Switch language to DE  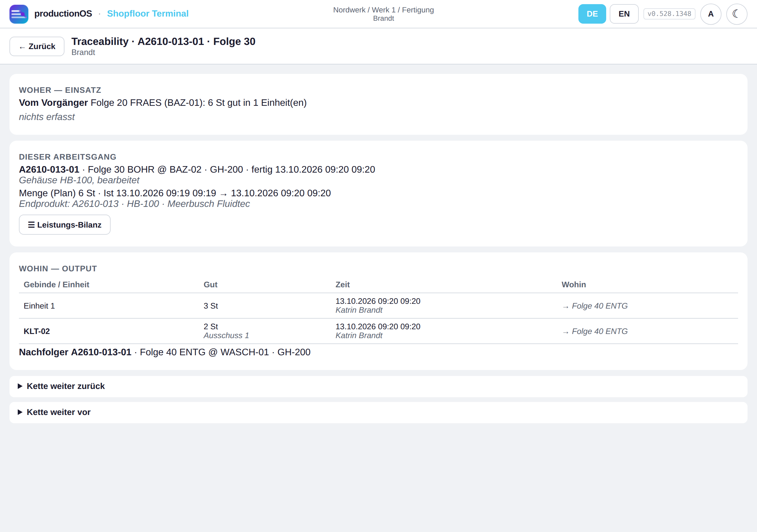pos(592,14)
